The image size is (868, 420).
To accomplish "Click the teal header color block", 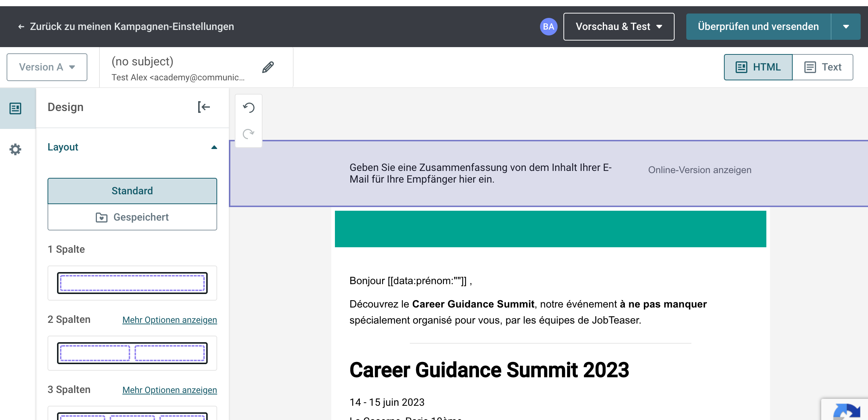I will click(x=551, y=229).
